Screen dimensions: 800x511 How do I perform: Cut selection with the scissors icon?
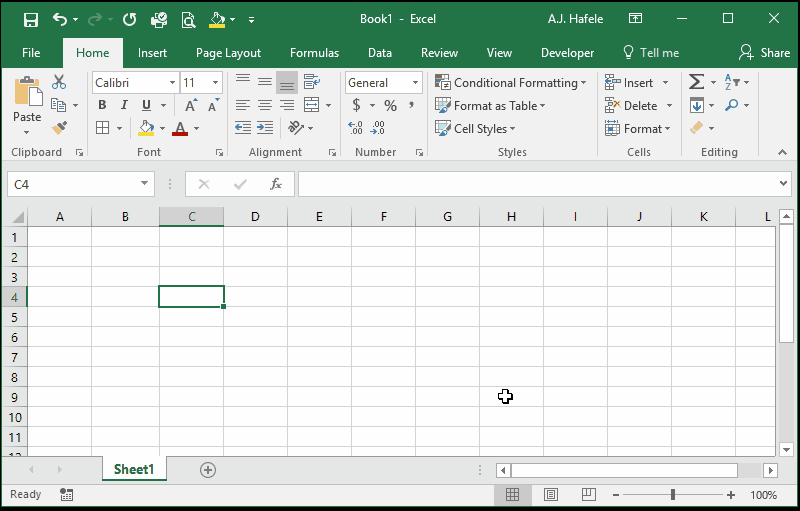click(59, 82)
